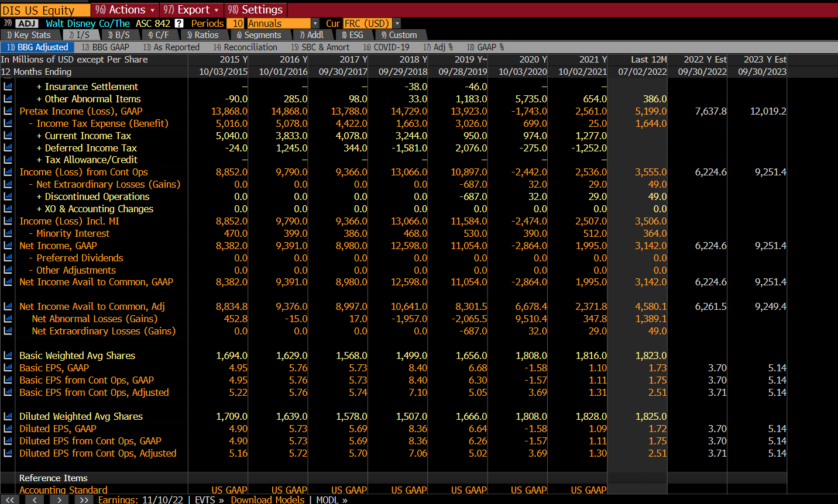Click chart icon next to Net Income, GAAP
This screenshot has width=838, height=504.
8,246
